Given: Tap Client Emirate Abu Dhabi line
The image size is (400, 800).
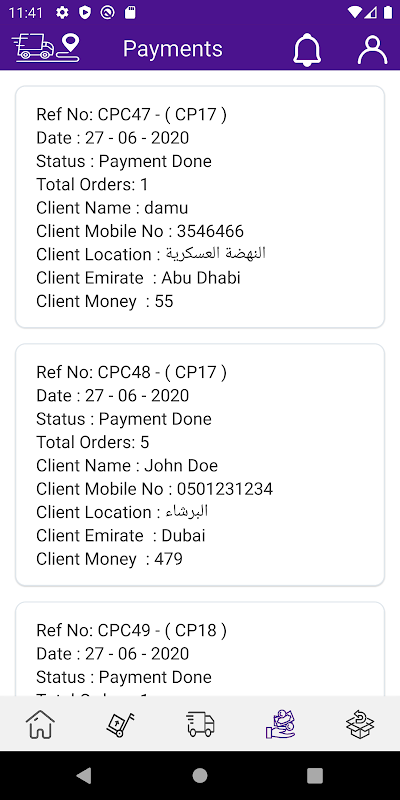Looking at the screenshot, I should [x=138, y=278].
